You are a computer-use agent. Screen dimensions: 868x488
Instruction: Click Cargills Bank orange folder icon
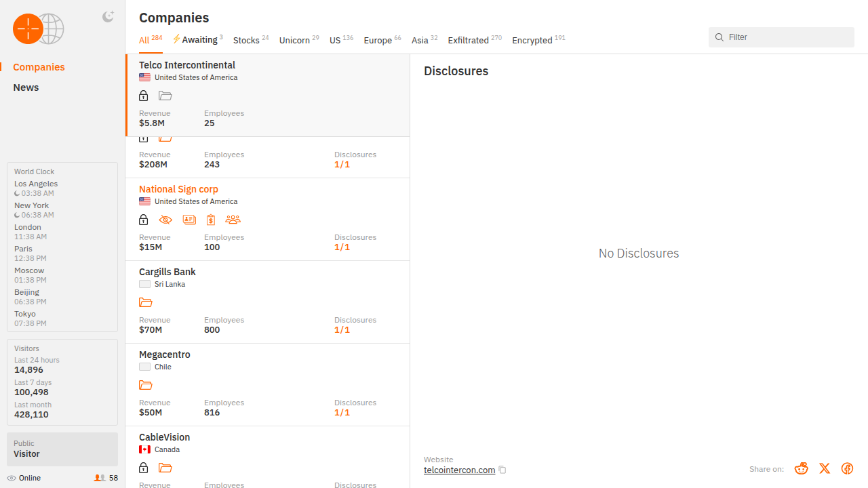tap(146, 302)
